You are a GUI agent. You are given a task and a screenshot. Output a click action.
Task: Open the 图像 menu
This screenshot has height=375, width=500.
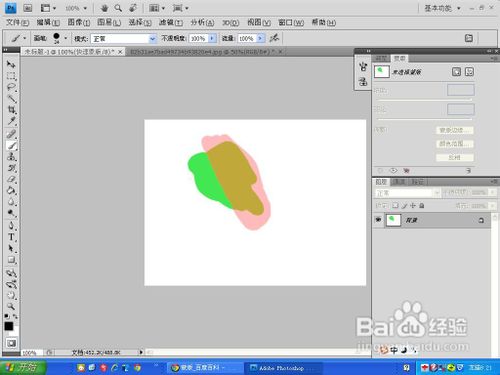click(x=79, y=22)
